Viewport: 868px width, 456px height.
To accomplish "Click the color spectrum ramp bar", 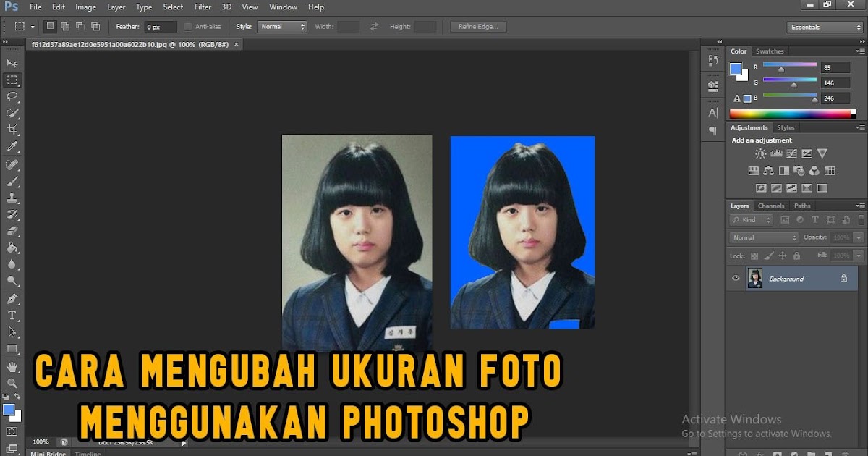I will tap(793, 114).
